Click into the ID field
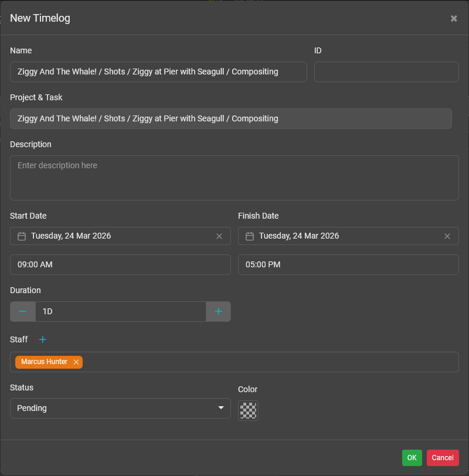This screenshot has height=476, width=469. [x=386, y=72]
